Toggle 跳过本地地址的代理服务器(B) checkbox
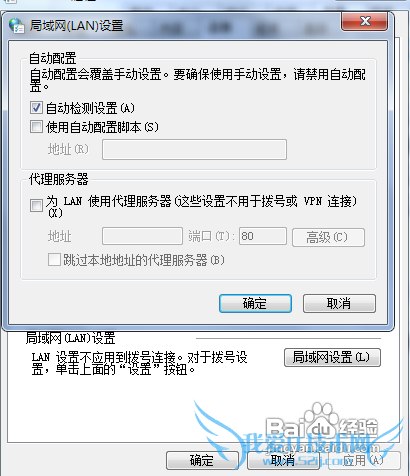Viewport: 410px width, 476px height. [54, 260]
